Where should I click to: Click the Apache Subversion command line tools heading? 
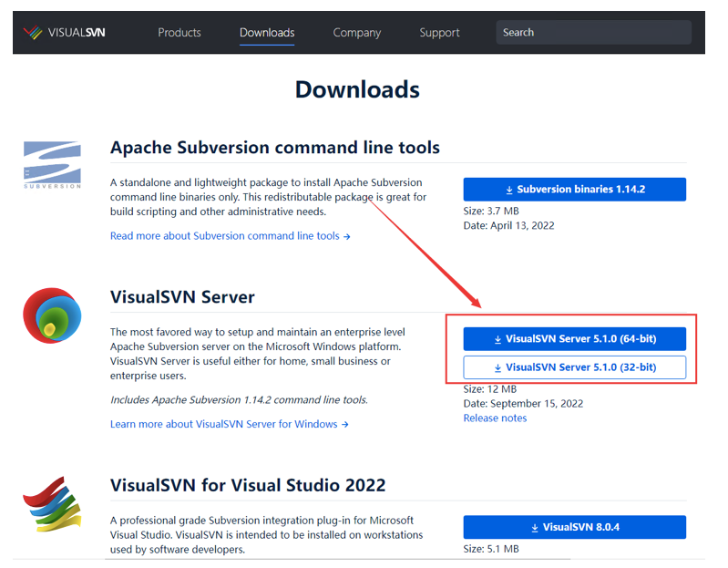click(x=274, y=148)
